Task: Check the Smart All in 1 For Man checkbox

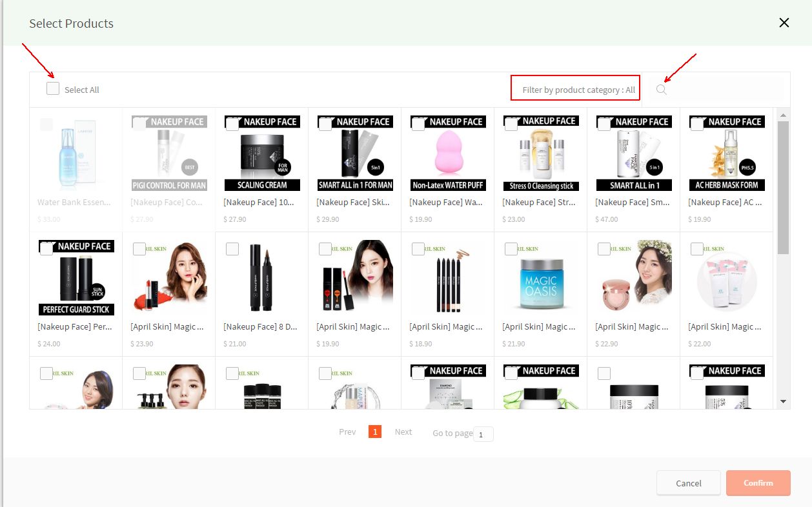Action: click(325, 124)
